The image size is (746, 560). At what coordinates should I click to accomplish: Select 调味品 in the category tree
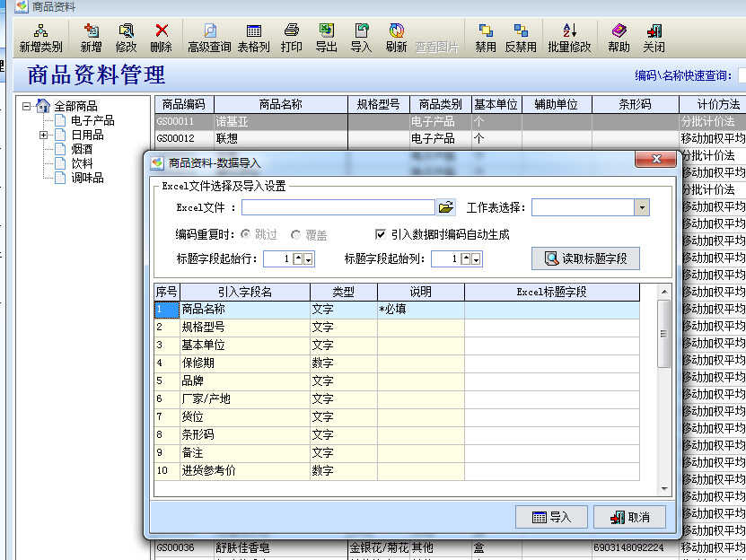[x=87, y=178]
